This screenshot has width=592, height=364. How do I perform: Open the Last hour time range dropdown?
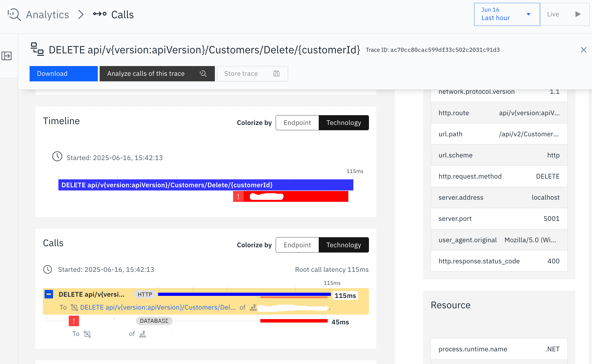click(x=507, y=14)
